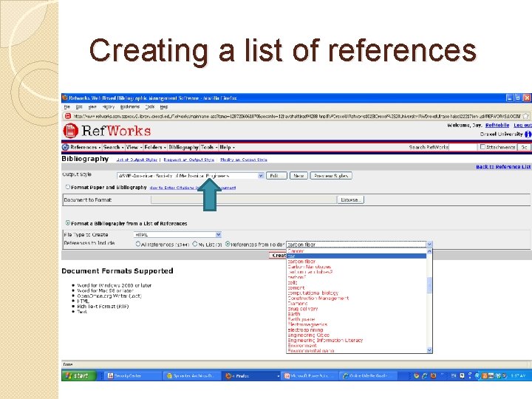Open the Microsoft PowerPoint taskbar item

pyautogui.click(x=310, y=375)
